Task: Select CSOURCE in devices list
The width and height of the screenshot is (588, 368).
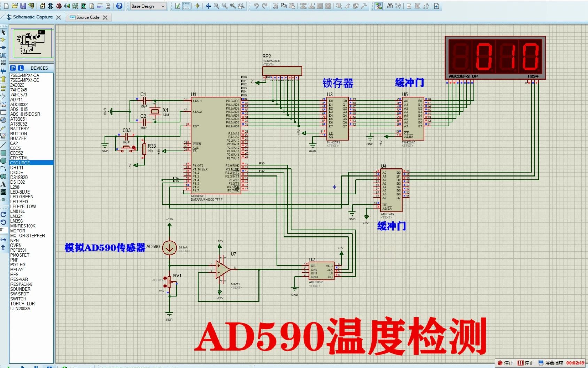Action: click(x=31, y=163)
